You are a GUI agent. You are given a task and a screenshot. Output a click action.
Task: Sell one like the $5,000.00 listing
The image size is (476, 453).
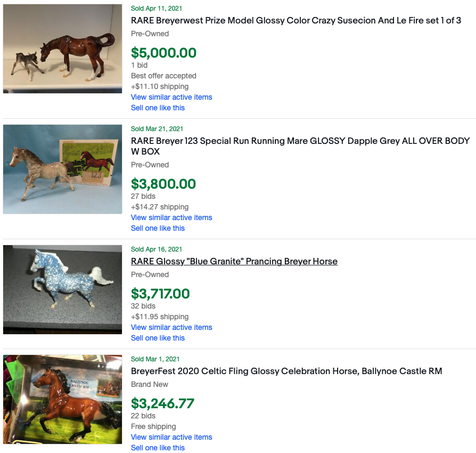(x=158, y=108)
